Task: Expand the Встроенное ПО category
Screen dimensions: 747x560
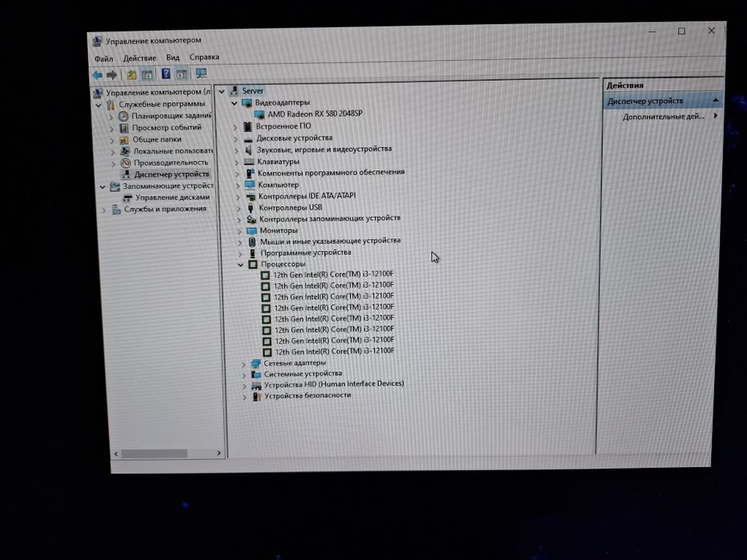Action: coord(235,127)
